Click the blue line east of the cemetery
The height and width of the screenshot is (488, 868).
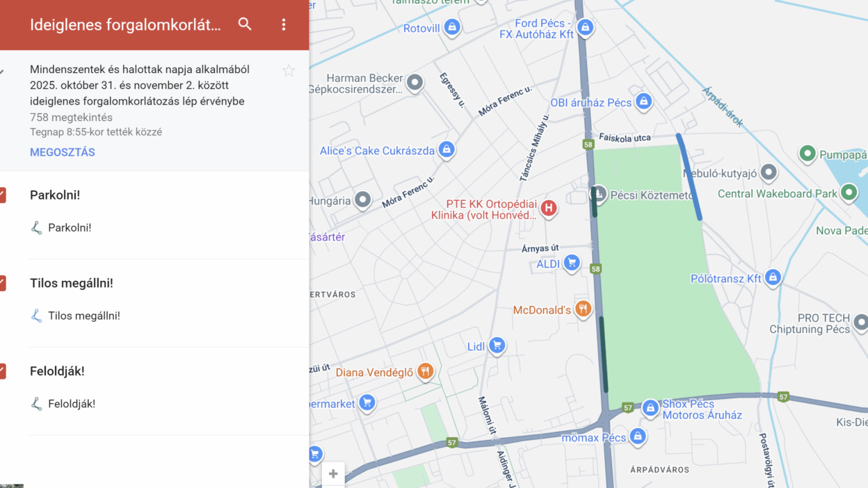tap(689, 177)
